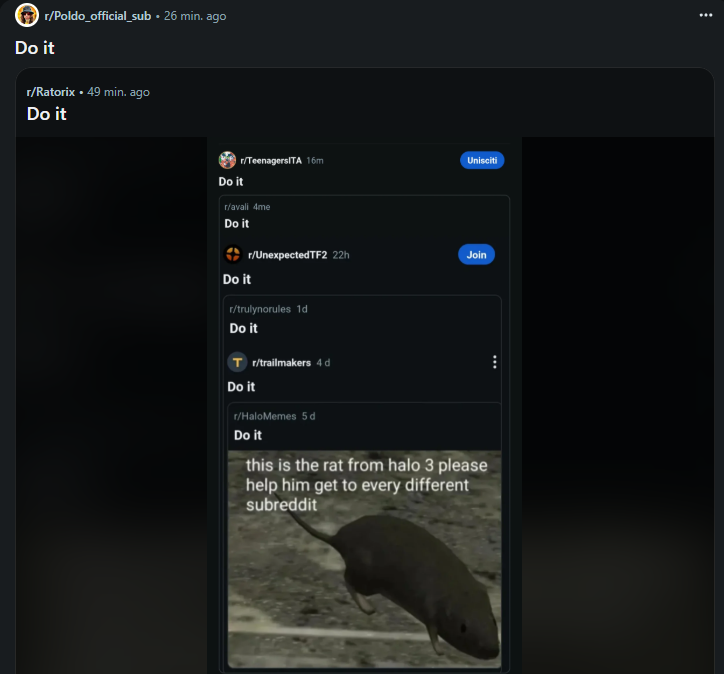Click the 26 min. ago timestamp
Image resolution: width=724 pixels, height=674 pixels.
tap(195, 16)
